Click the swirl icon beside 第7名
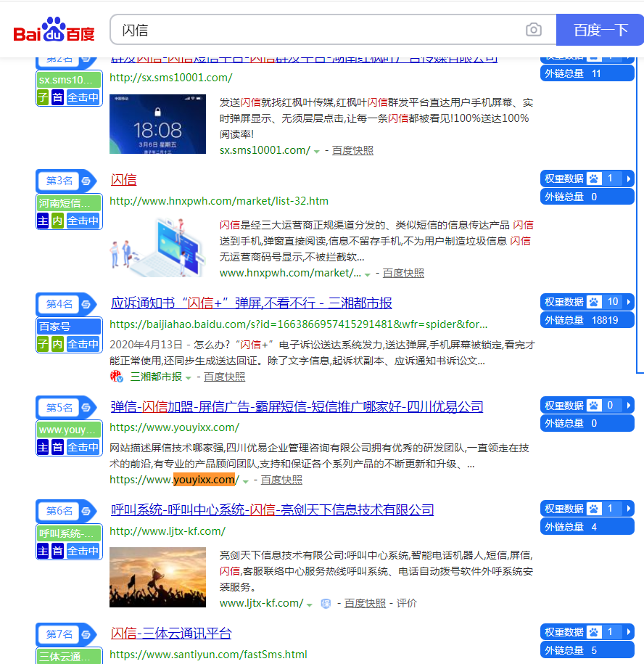 click(86, 634)
